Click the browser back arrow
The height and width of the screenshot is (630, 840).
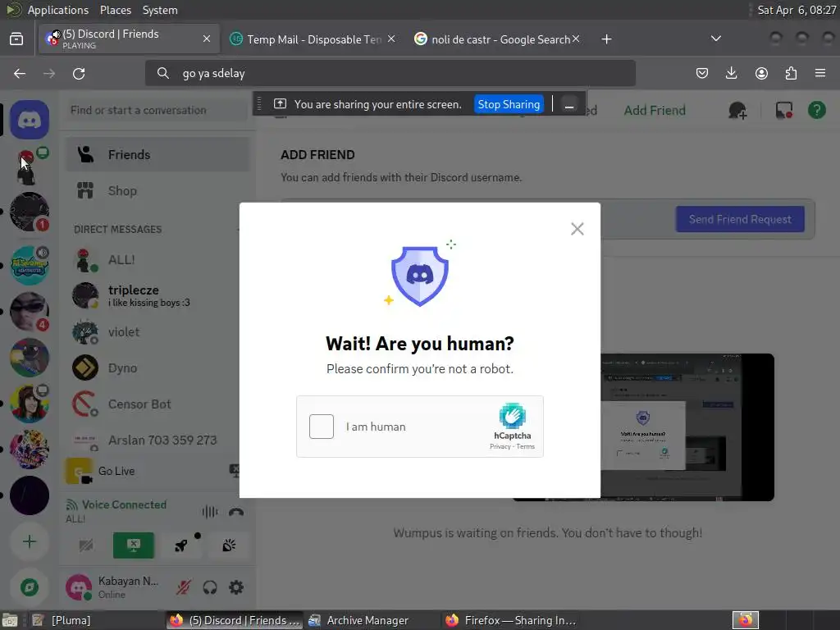(20, 73)
